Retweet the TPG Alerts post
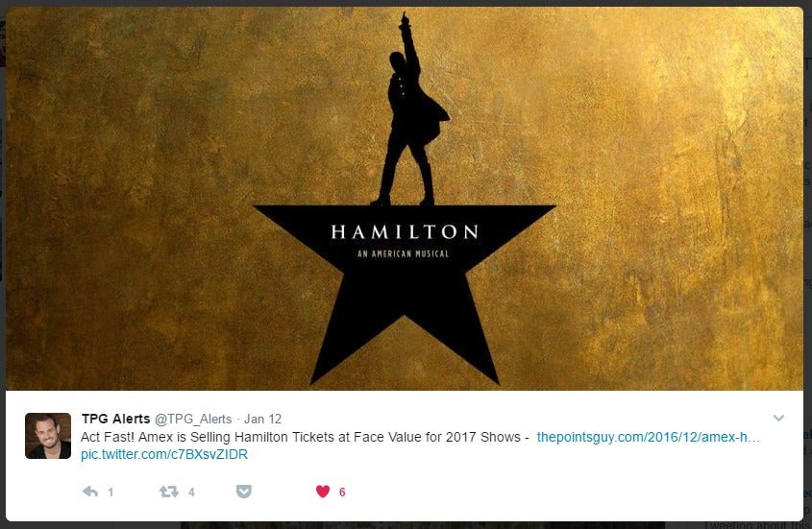The width and height of the screenshot is (812, 529). tap(169, 492)
